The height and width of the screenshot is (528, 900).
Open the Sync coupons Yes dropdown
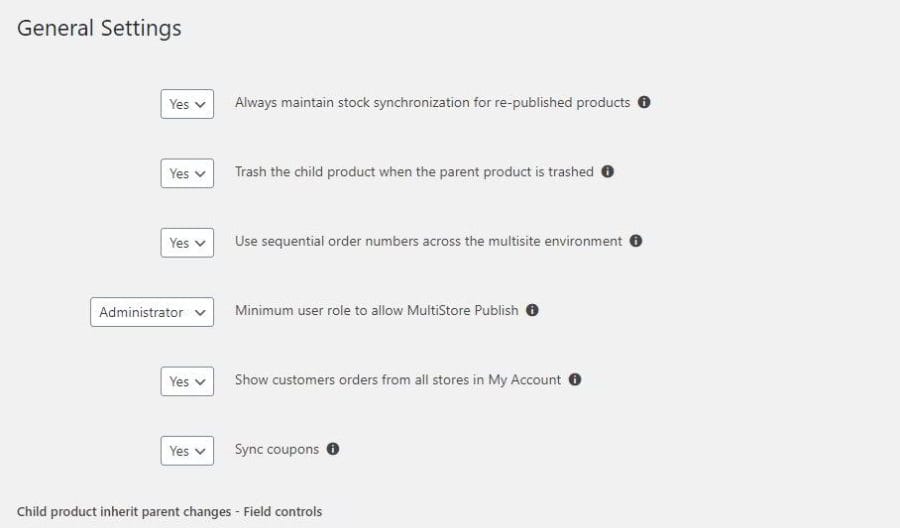click(x=187, y=451)
